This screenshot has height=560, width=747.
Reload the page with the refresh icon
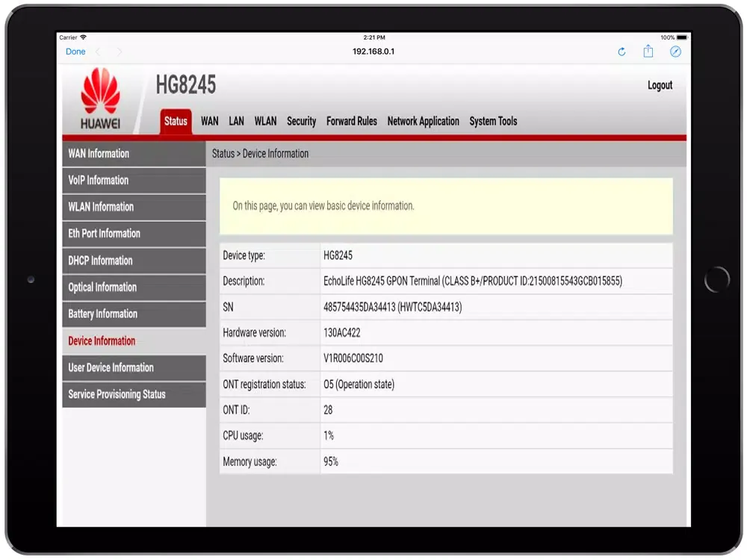(x=622, y=52)
